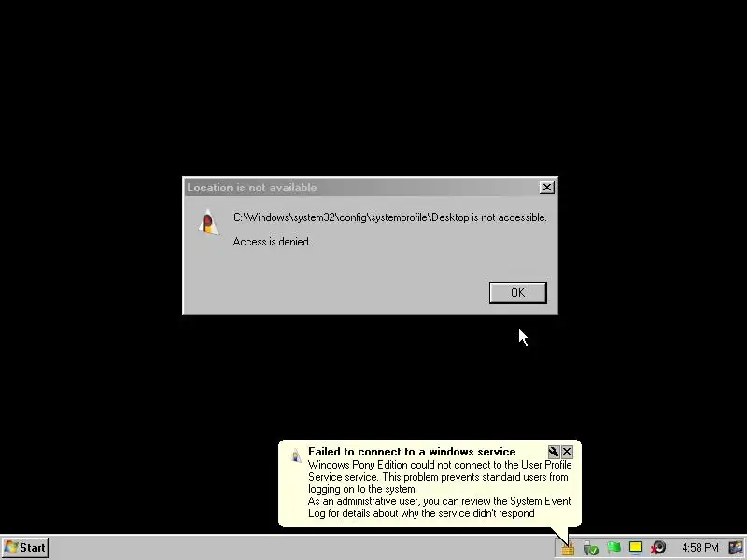
Task: Click the warning icon in the error dialog
Action: [208, 222]
